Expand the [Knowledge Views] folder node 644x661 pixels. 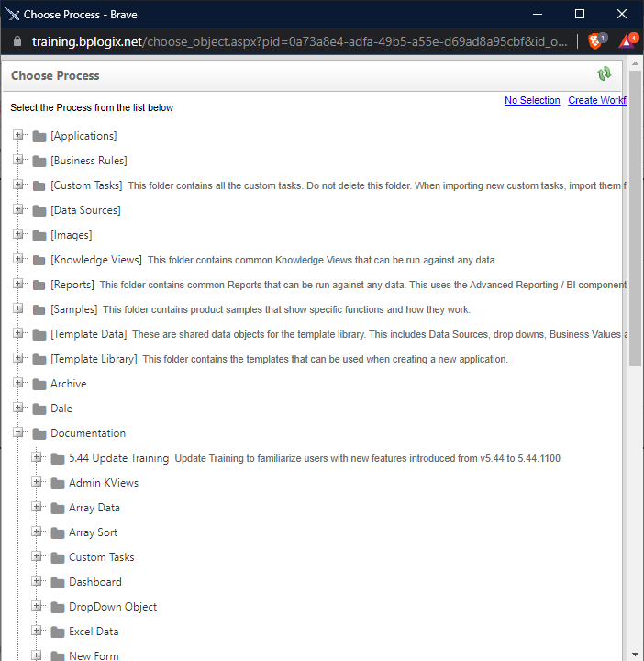tap(17, 259)
